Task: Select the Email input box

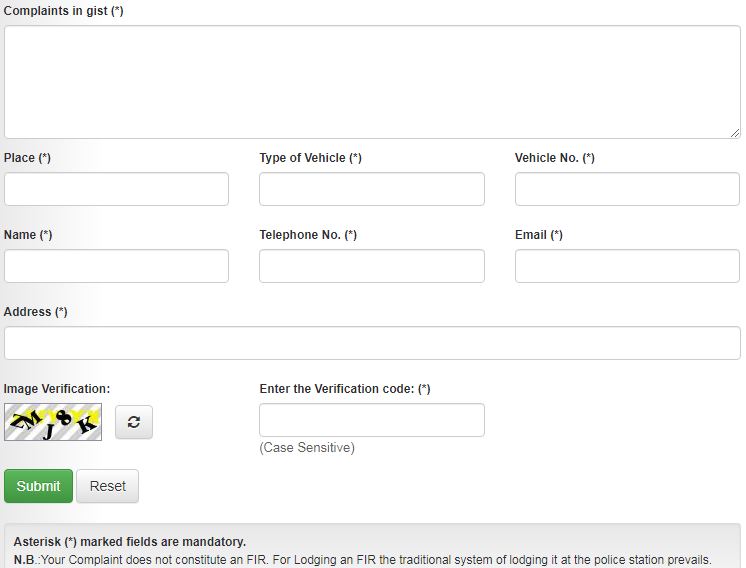Action: 628,266
